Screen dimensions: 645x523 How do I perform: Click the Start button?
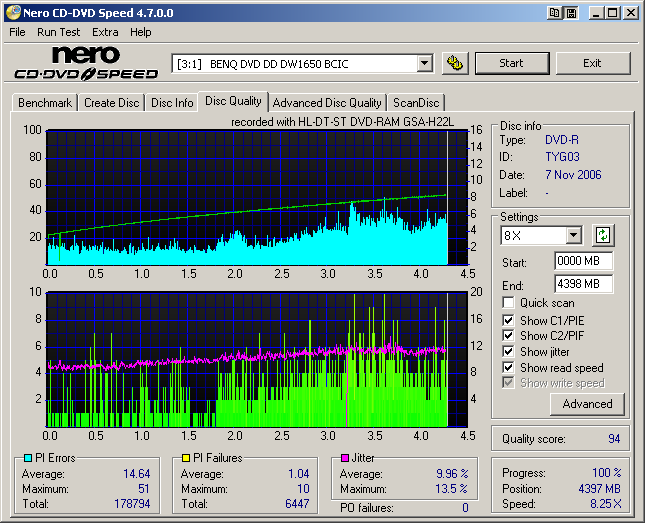512,63
